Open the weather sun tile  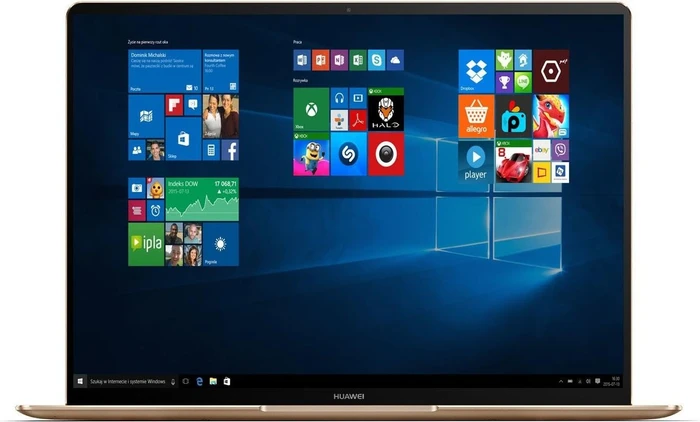tap(221, 244)
